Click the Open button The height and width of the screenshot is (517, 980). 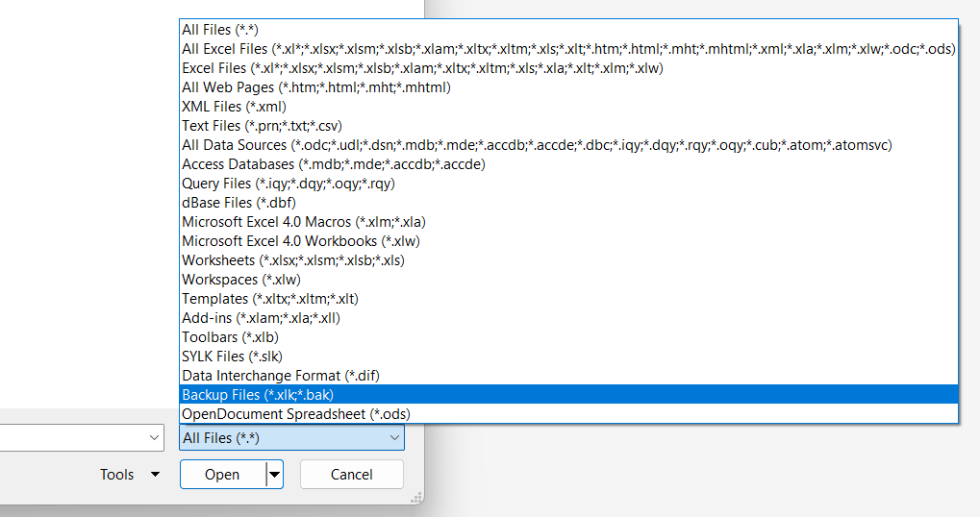tap(222, 475)
